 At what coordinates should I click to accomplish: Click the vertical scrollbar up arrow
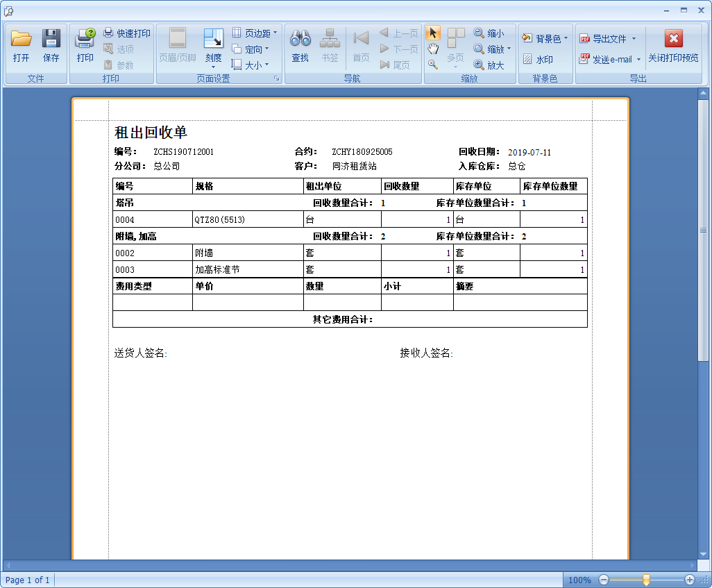(703, 93)
